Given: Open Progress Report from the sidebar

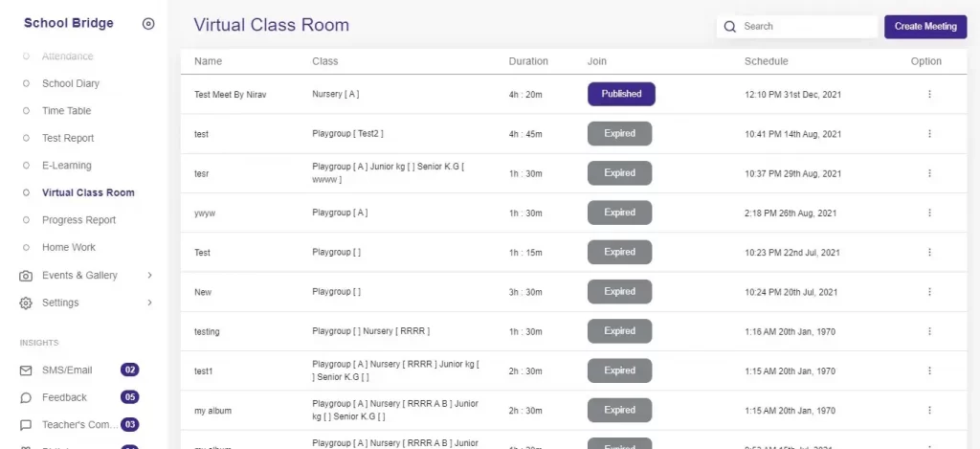Looking at the screenshot, I should point(78,220).
